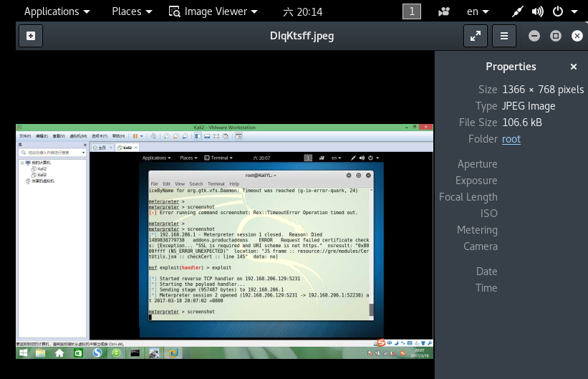Click the workspace indicator labeled 1
Screen dimensions: 588x379
pyautogui.click(x=412, y=11)
